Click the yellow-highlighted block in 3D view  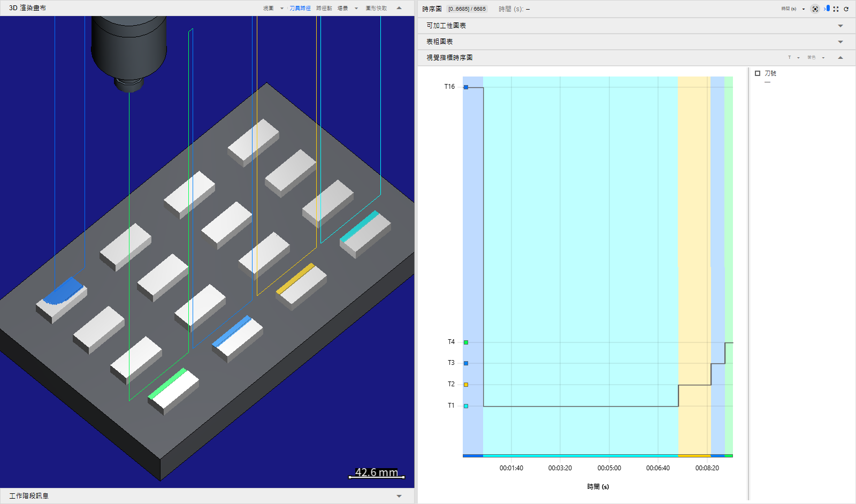coord(301,286)
